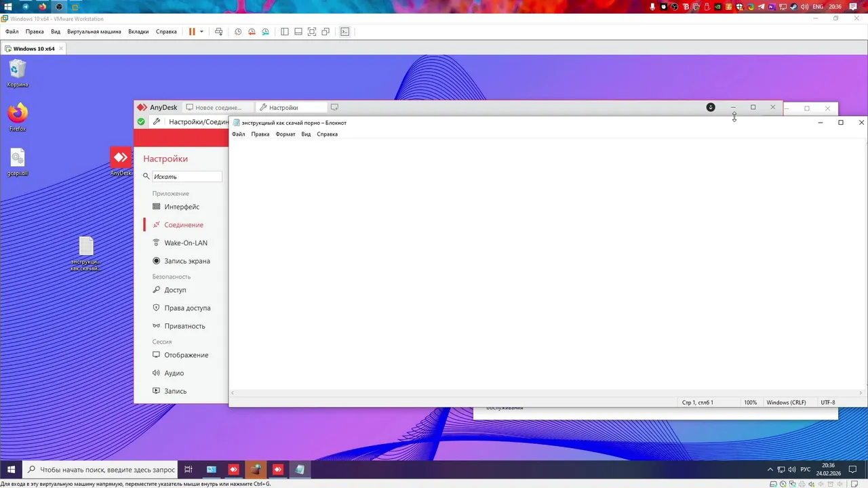Open the Вид menu in Notepad
This screenshot has height=488, width=868.
(306, 134)
